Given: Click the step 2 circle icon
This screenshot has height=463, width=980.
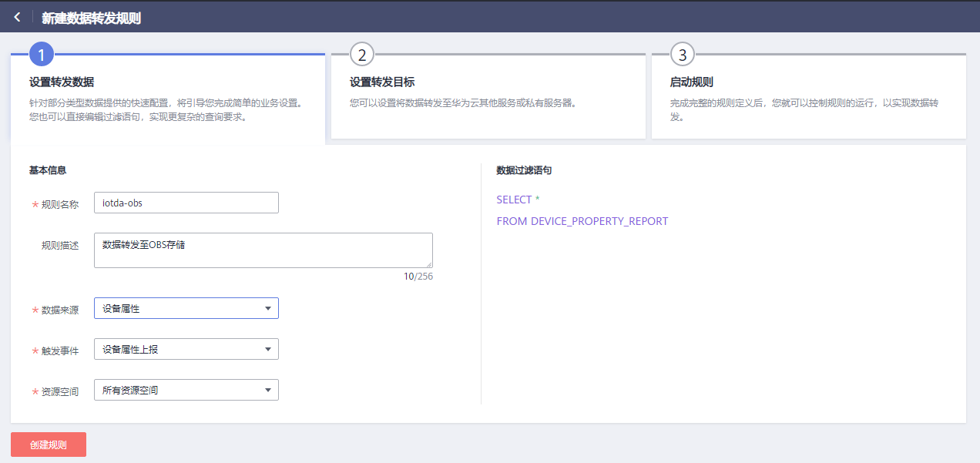Looking at the screenshot, I should [x=361, y=55].
